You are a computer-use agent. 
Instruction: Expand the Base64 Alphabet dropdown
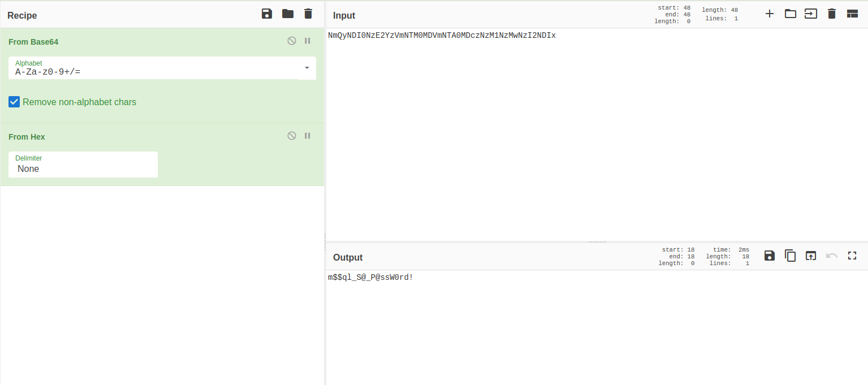306,68
